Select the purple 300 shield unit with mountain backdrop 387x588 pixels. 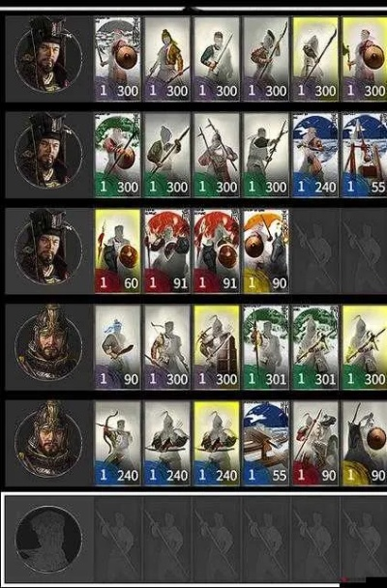point(118,59)
